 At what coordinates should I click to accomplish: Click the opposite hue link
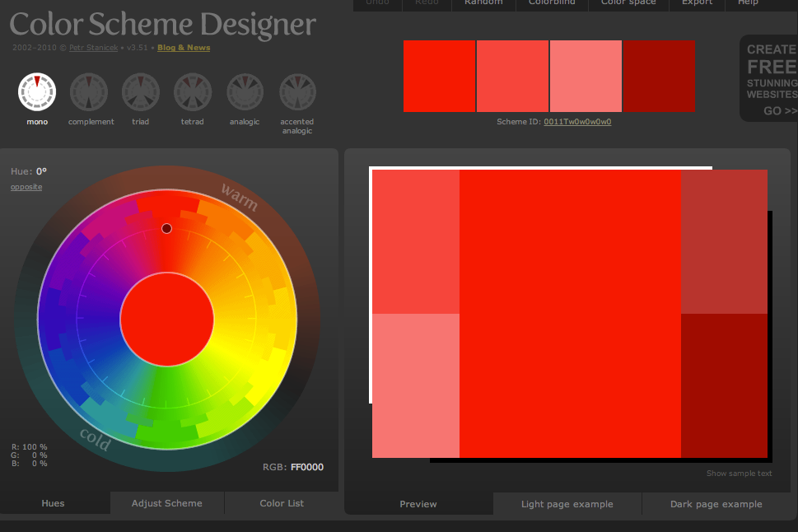(26, 187)
